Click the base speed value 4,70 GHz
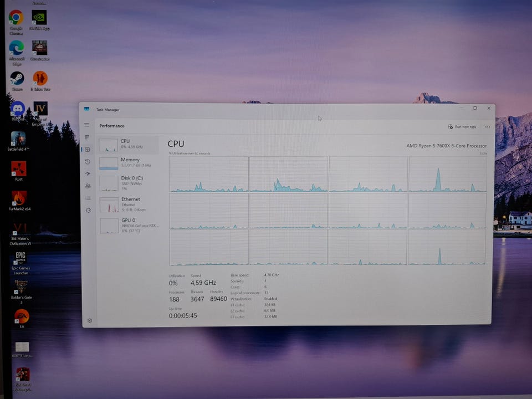This screenshot has height=399, width=532. click(x=272, y=275)
